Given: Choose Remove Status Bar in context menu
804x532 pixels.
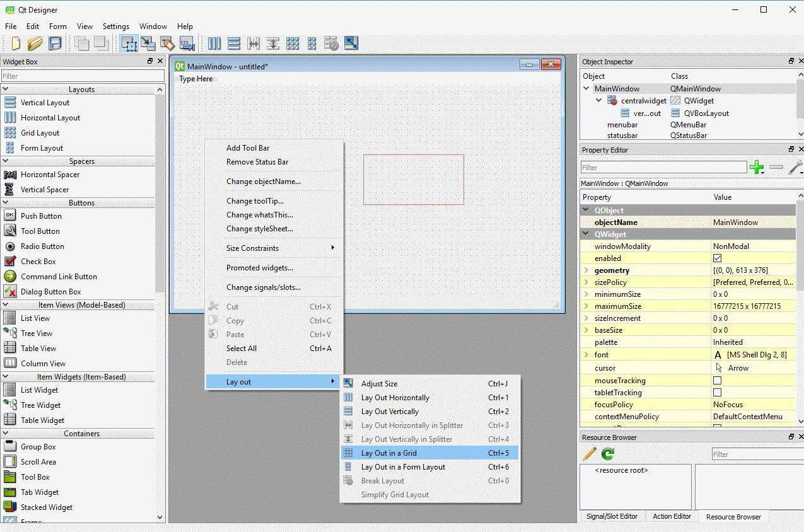Looking at the screenshot, I should tap(274, 162).
